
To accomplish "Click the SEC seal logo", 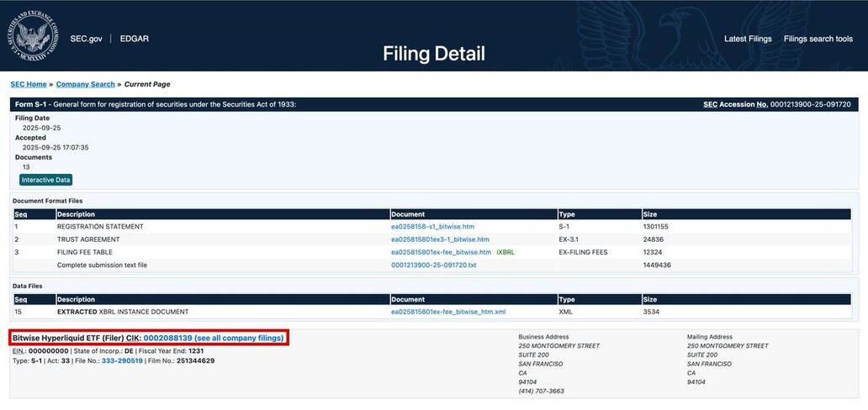I will (x=34, y=36).
